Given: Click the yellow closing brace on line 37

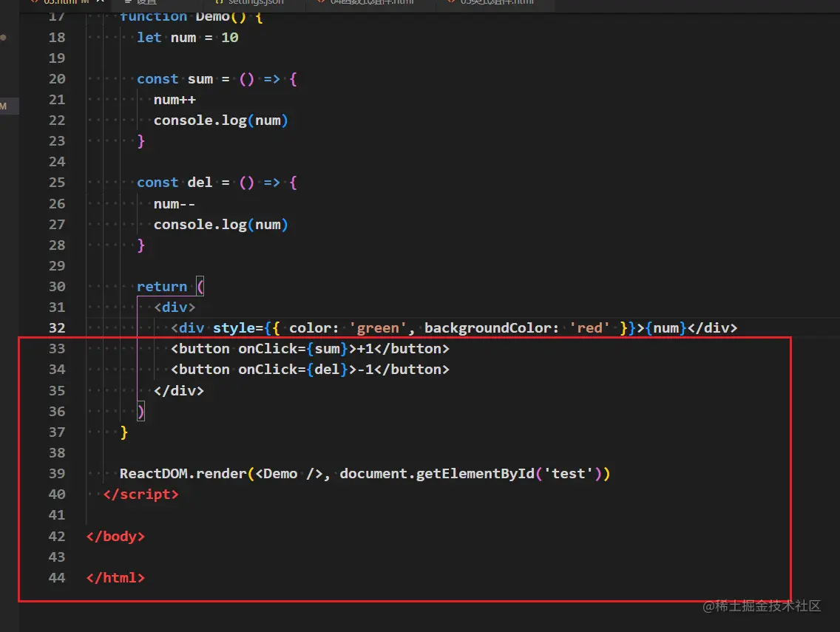Looking at the screenshot, I should (123, 432).
